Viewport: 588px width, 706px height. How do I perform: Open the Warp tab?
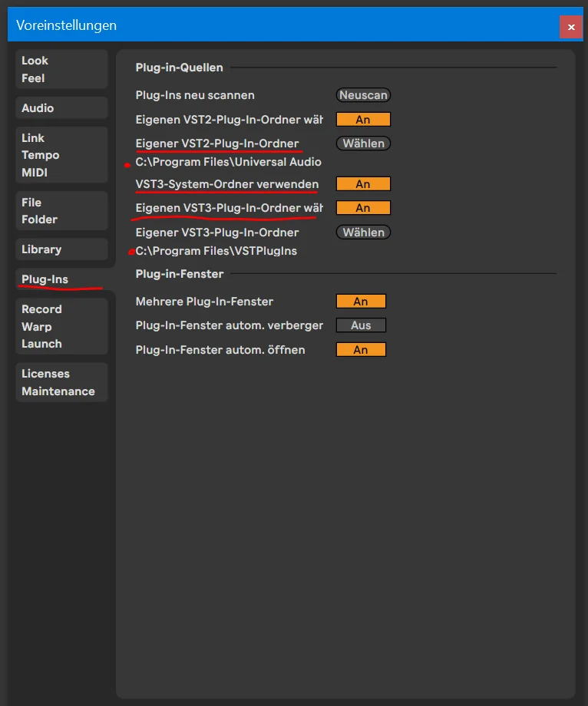tap(37, 326)
